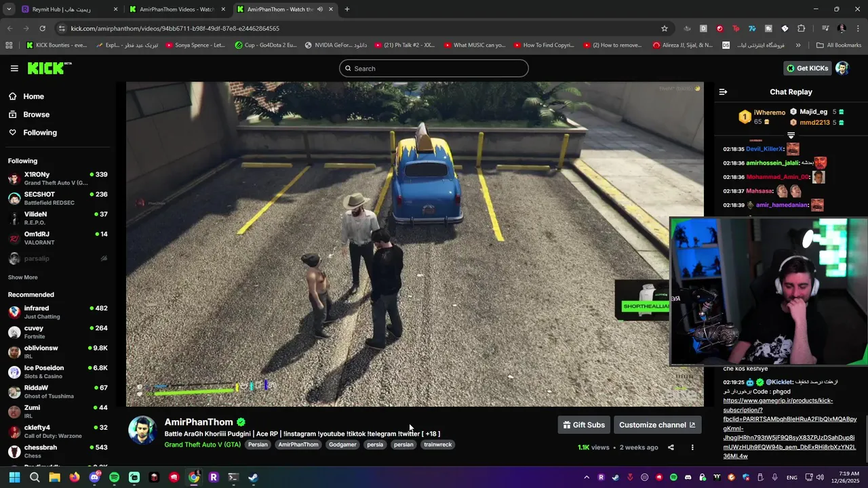
Task: Open the Chrome three-dot menu
Action: click(858, 28)
